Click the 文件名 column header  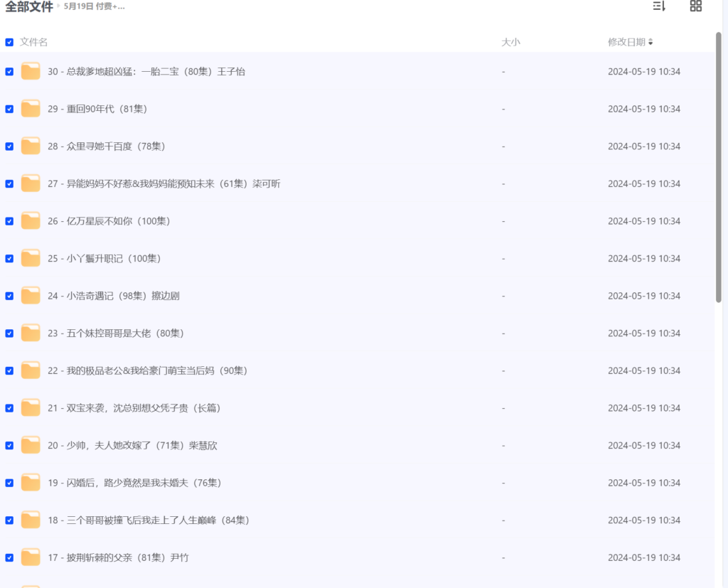[x=35, y=42]
